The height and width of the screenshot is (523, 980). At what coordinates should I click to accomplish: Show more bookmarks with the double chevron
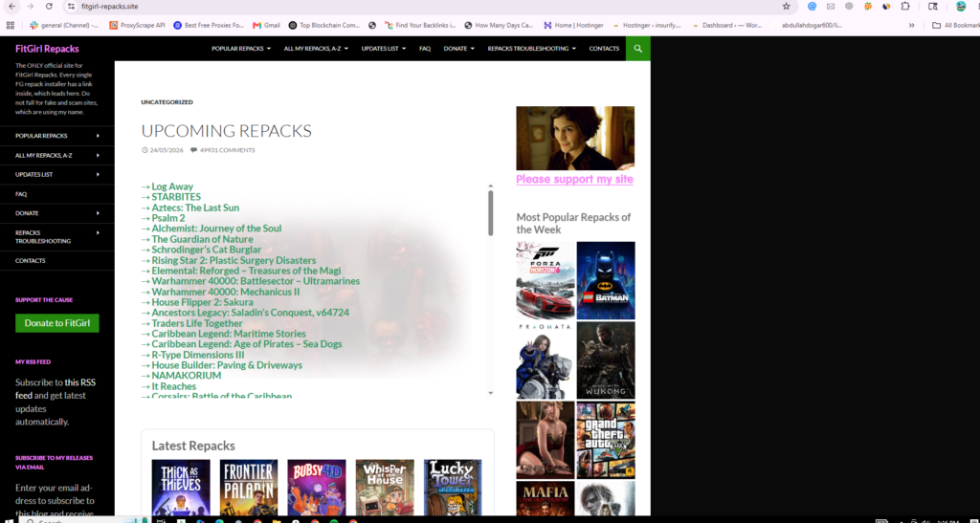coord(911,26)
